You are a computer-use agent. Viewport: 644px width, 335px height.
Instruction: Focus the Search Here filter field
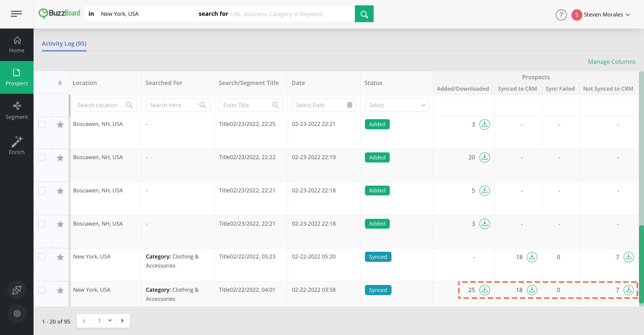[178, 105]
